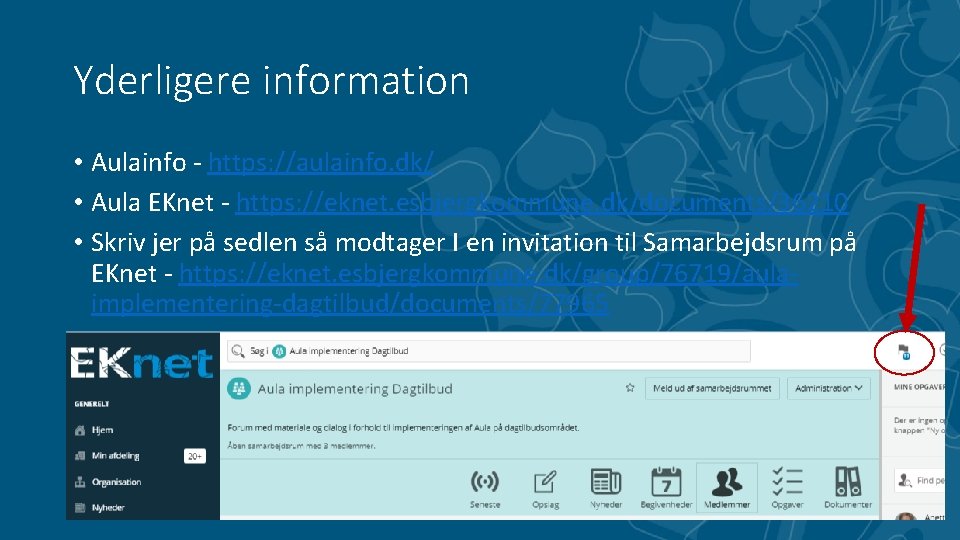This screenshot has width=960, height=540.
Task: Click the star favorite icon
Action: point(630,388)
